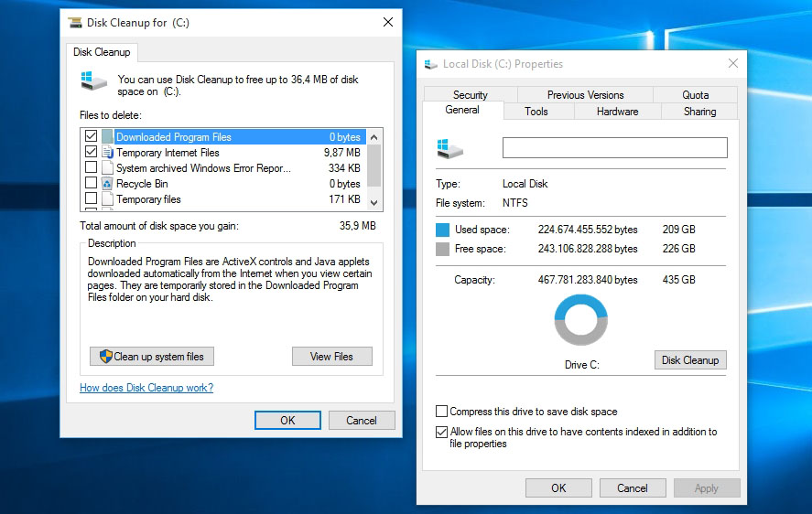Viewport: 812px width, 514px height.
Task: Click the Disk Cleanup title bar drive icon
Action: pos(75,22)
